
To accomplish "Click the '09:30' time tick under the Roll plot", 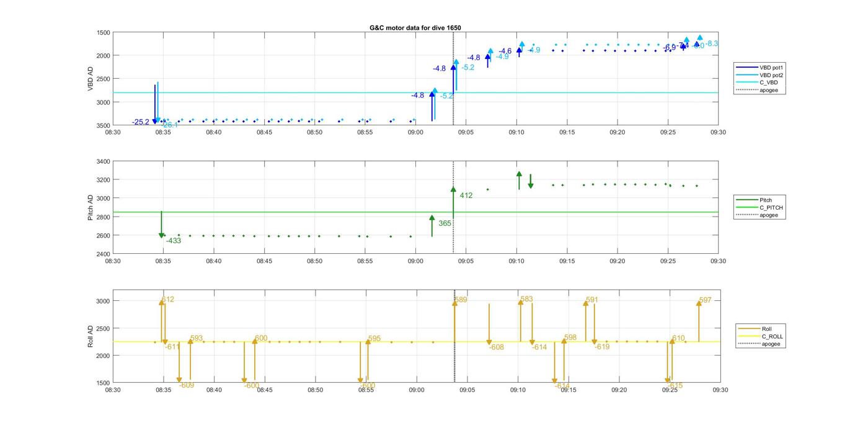I will pyautogui.click(x=720, y=390).
